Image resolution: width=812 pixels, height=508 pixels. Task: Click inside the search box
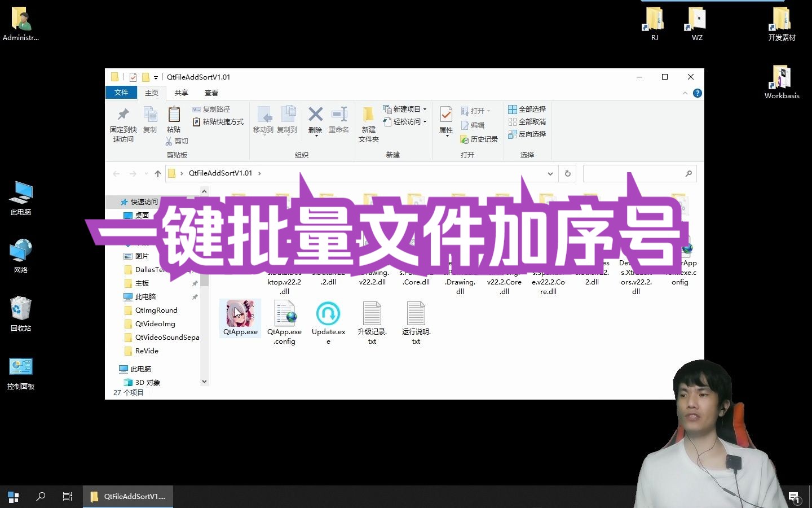[632, 173]
